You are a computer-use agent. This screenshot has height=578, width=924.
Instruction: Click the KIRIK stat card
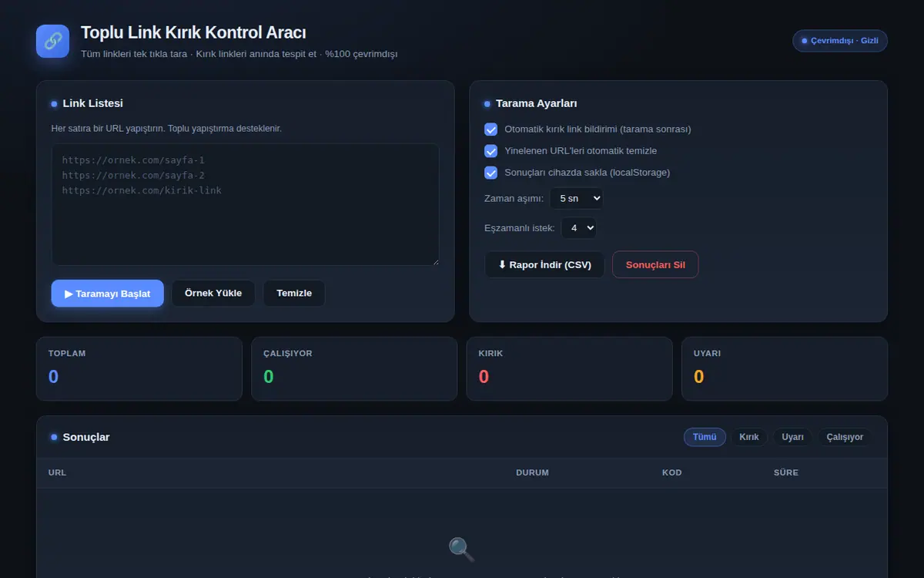570,368
